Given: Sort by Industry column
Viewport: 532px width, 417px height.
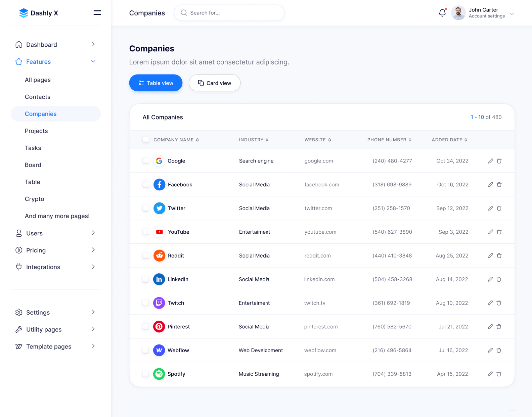Looking at the screenshot, I should 254,140.
